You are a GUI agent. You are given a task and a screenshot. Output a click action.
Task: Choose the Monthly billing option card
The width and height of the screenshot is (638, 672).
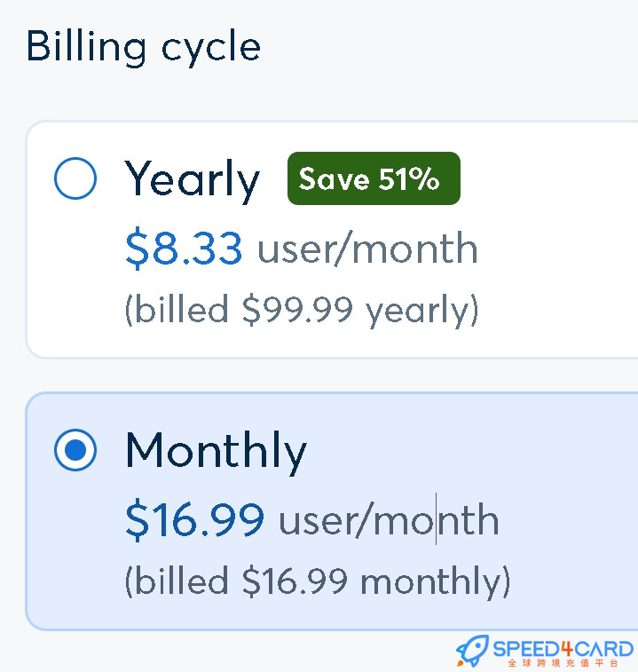click(x=332, y=511)
